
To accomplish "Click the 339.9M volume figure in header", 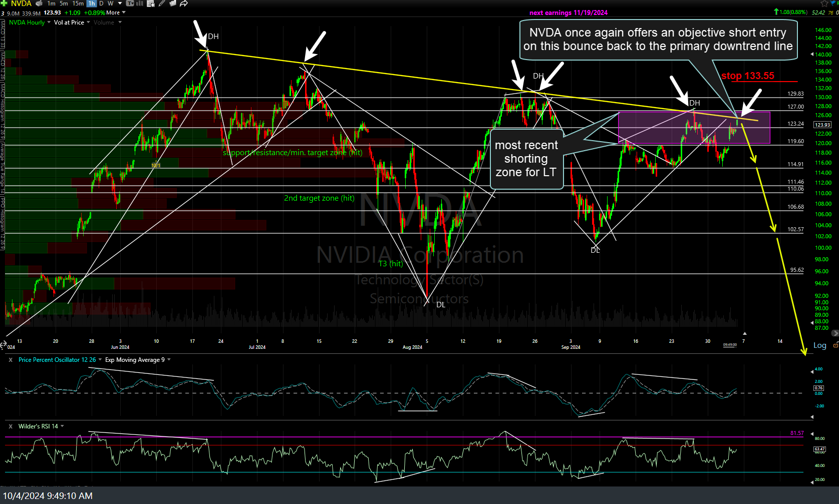I will 32,14.
